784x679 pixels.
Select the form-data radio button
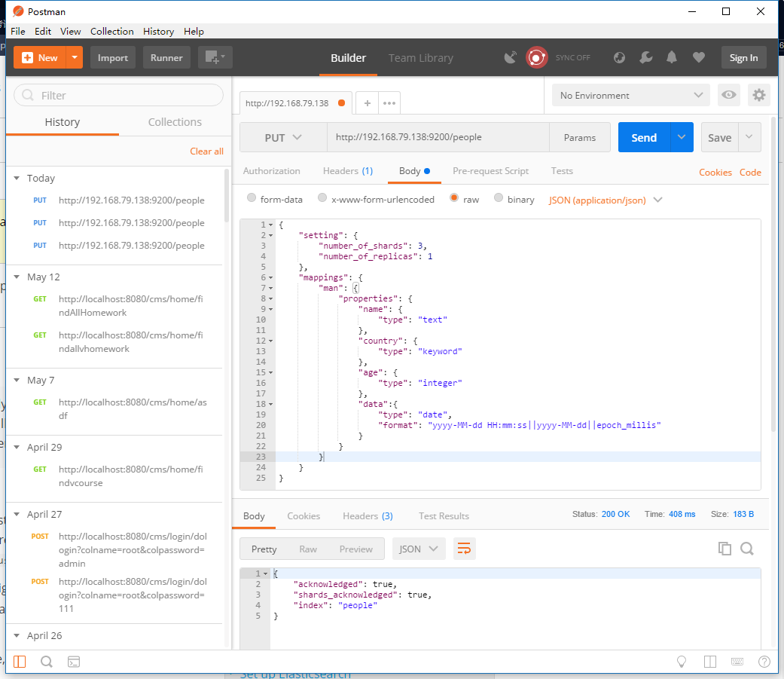coord(252,199)
